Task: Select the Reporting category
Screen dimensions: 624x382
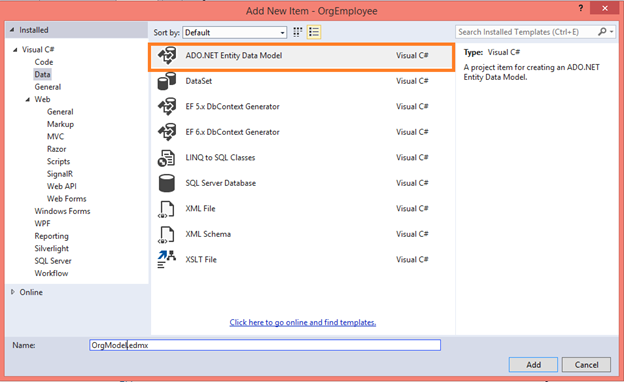Action: coord(51,236)
